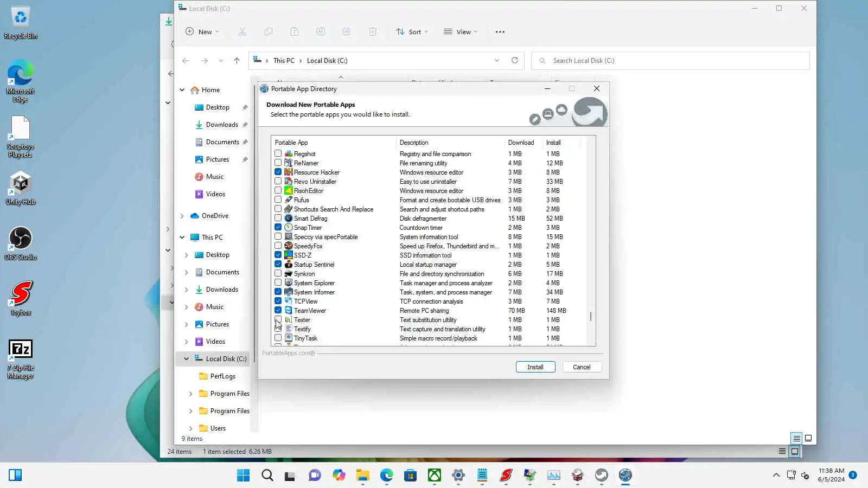Click the Copy icon in Explorer toolbar

(269, 31)
